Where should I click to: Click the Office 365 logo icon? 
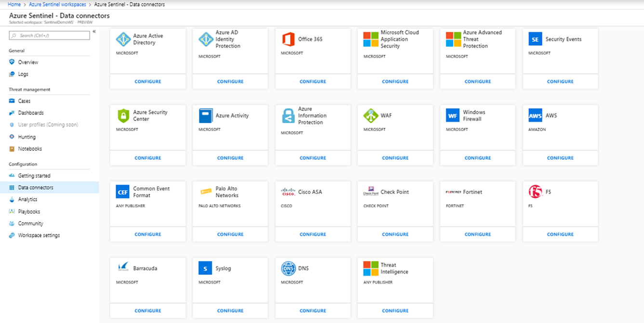pos(289,39)
